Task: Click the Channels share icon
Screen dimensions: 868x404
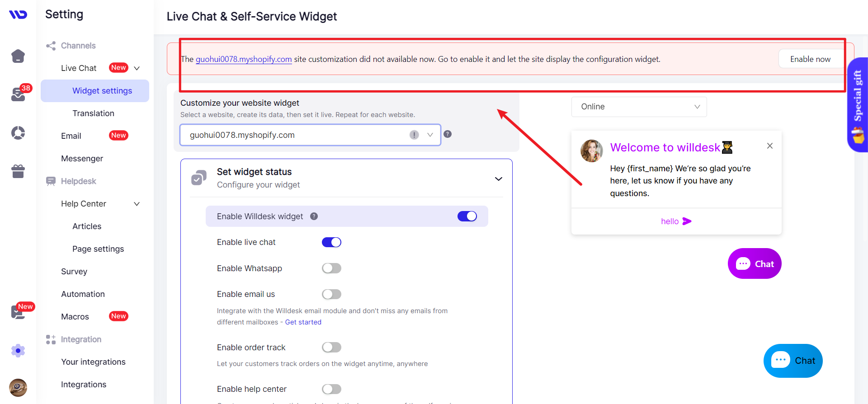Action: click(x=51, y=46)
